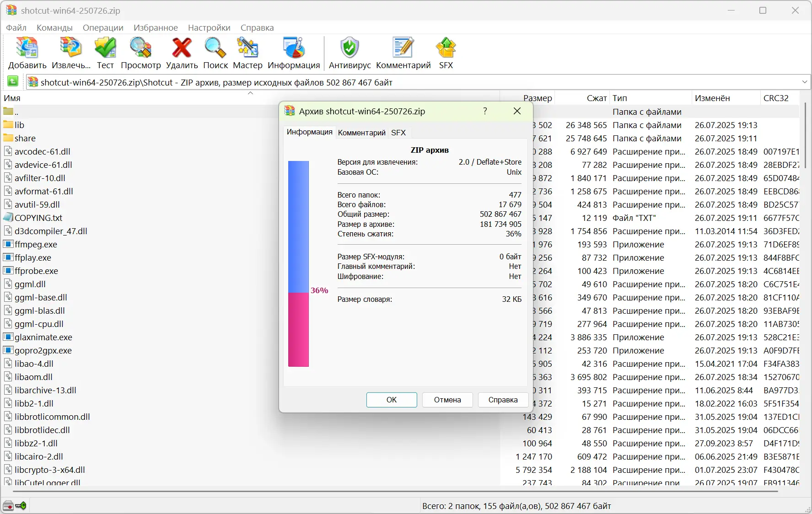
Task: Click the compression ratio bar in dialog
Action: click(298, 263)
